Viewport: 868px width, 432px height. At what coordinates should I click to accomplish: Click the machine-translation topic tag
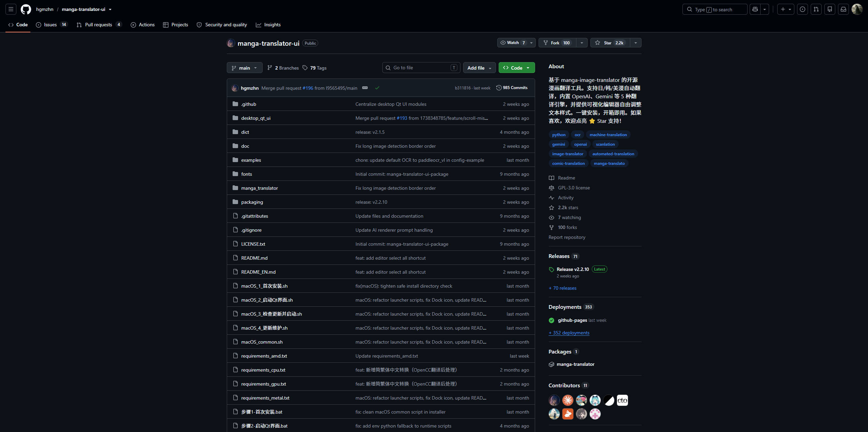point(608,135)
